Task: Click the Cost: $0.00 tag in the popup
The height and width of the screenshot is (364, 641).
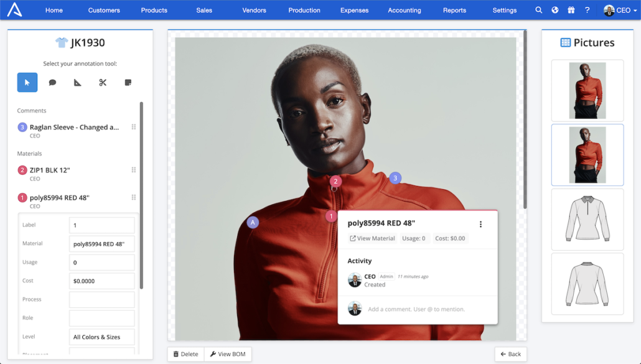Action: 450,238
